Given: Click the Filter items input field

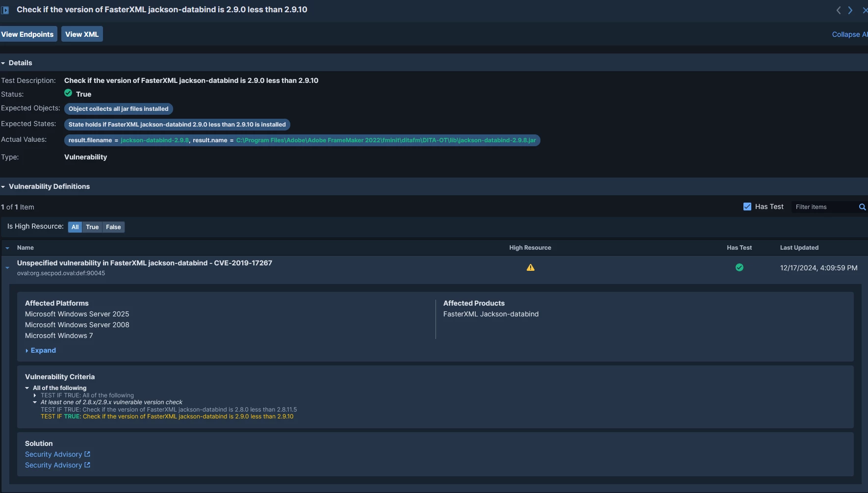Looking at the screenshot, I should click(825, 207).
